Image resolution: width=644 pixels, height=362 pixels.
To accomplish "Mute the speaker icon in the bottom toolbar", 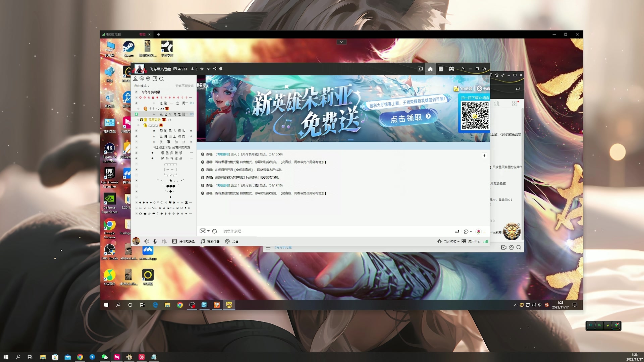I will click(x=147, y=241).
